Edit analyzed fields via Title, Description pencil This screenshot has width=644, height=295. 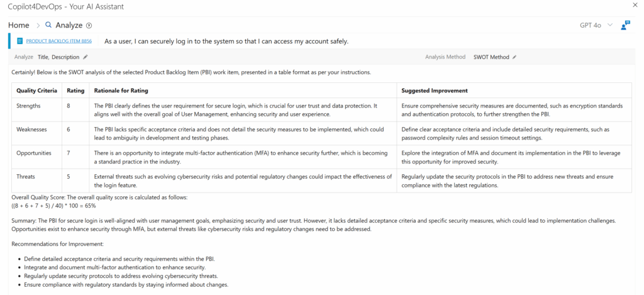coord(86,57)
